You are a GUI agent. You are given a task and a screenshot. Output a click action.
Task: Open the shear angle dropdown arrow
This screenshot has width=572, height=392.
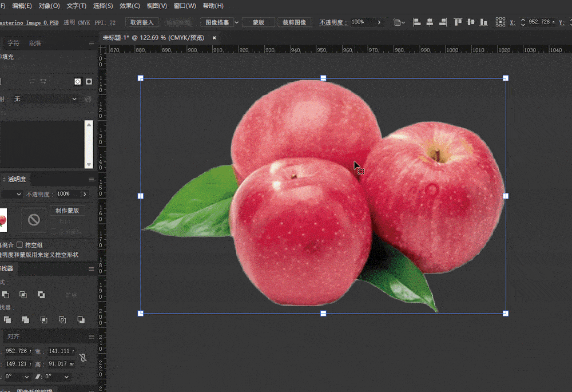click(66, 377)
